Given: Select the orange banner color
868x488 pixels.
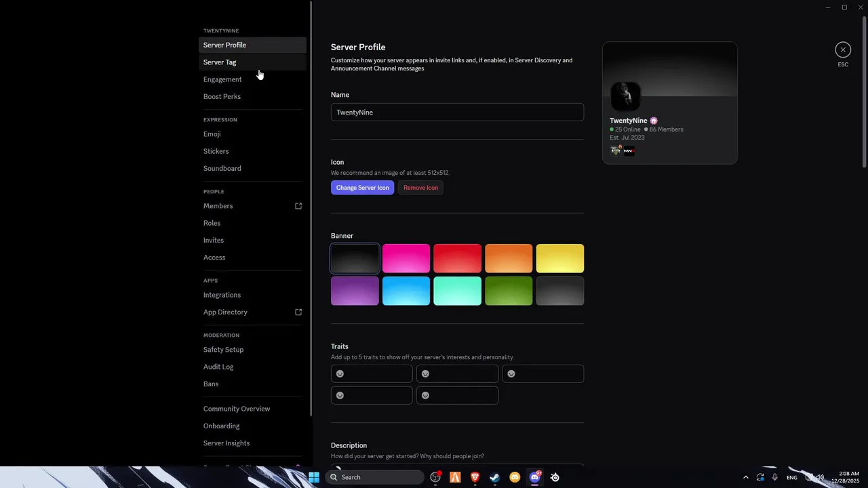Looking at the screenshot, I should tap(509, 258).
